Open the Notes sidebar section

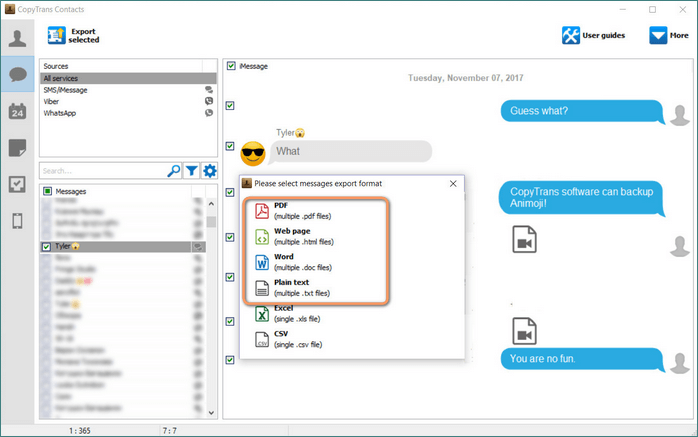pyautogui.click(x=17, y=148)
